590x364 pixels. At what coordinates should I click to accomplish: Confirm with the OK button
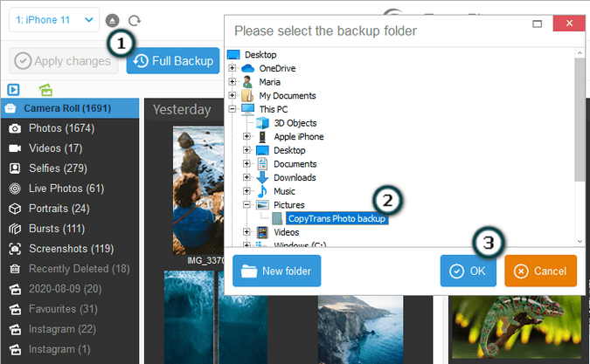coord(469,271)
